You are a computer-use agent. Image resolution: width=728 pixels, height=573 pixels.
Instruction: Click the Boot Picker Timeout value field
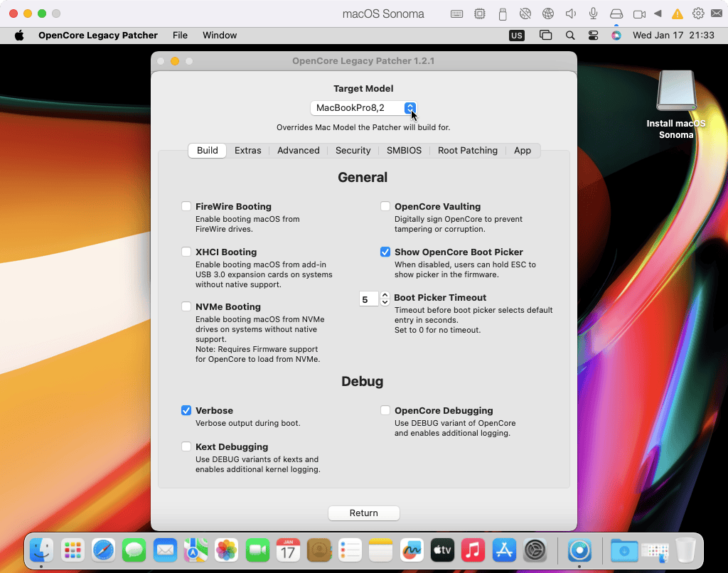(x=368, y=299)
